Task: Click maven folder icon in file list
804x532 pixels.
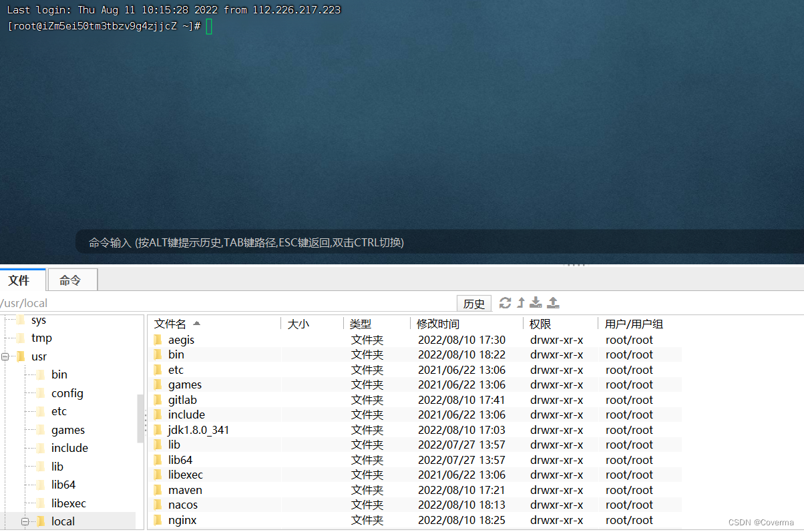Action: click(x=158, y=490)
